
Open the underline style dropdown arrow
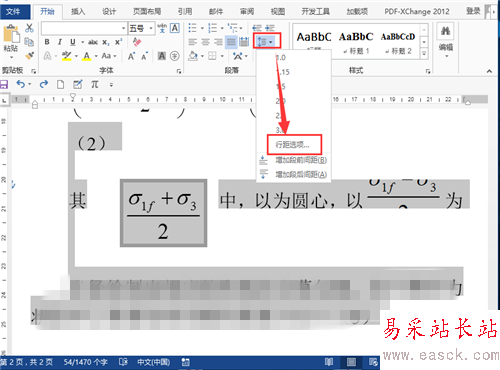pyautogui.click(x=82, y=42)
